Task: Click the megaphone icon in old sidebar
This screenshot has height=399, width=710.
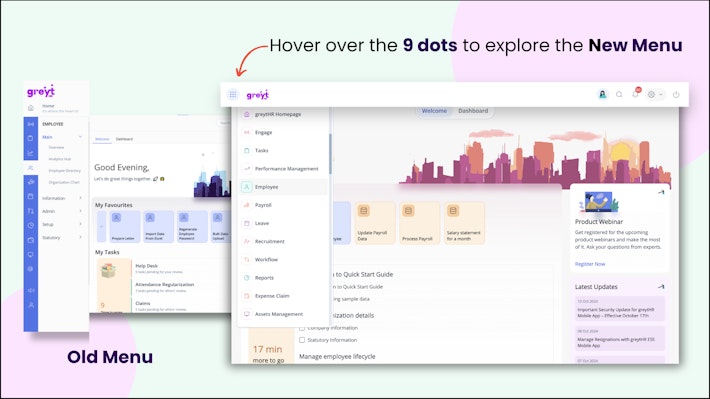Action: (31, 290)
